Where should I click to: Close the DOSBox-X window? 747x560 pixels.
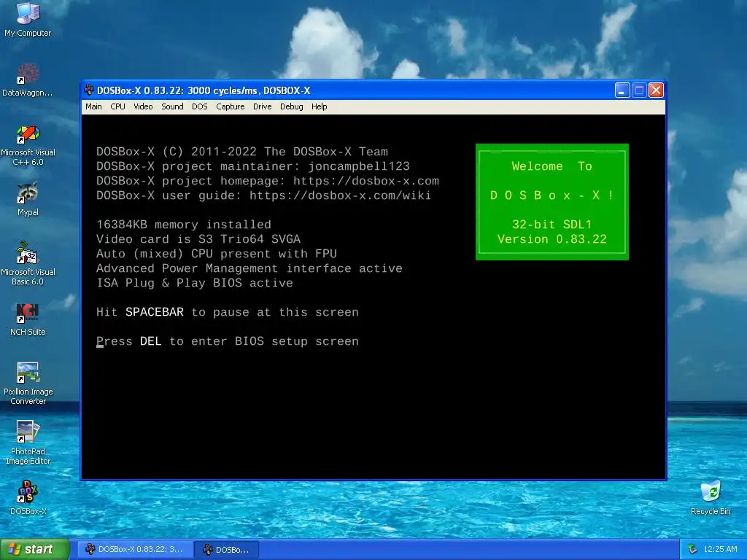(656, 90)
